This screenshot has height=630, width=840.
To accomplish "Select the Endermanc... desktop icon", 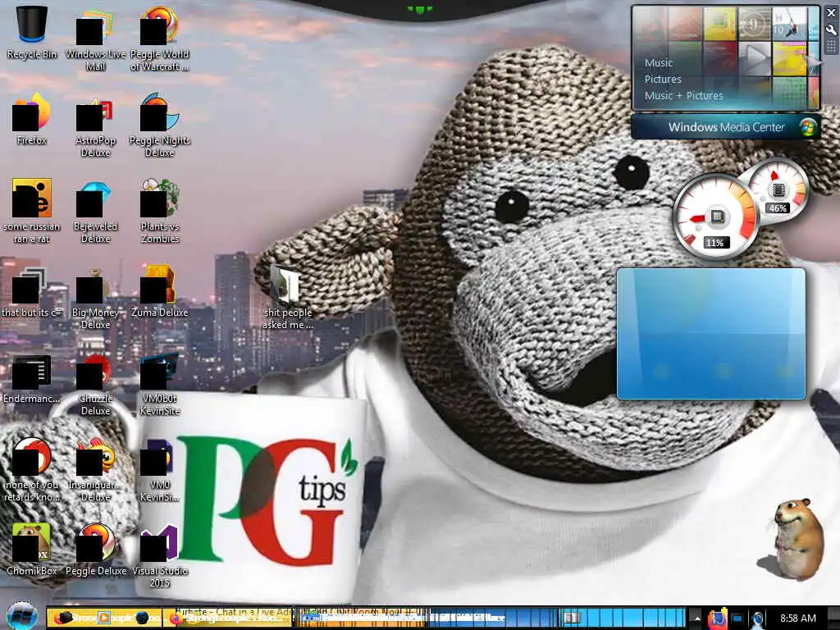I will coord(32,379).
